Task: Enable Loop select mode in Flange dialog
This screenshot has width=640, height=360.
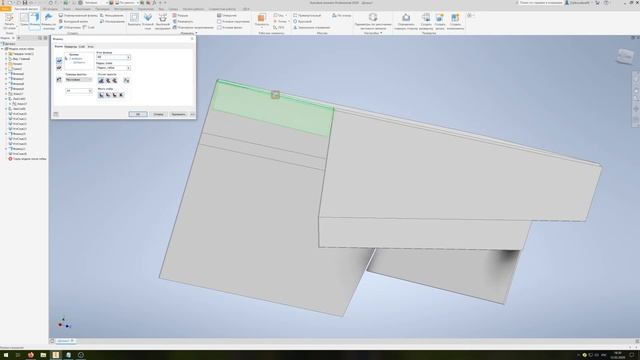Action: (59, 68)
